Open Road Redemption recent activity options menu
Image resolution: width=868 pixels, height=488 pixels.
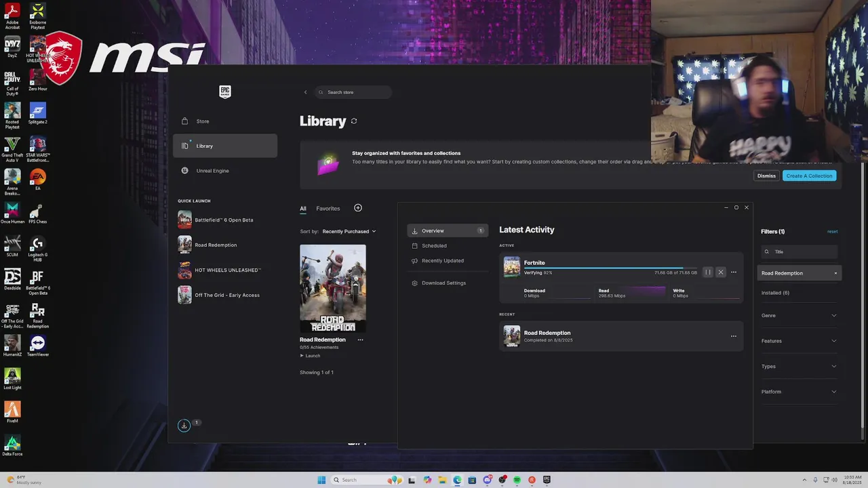tap(733, 336)
